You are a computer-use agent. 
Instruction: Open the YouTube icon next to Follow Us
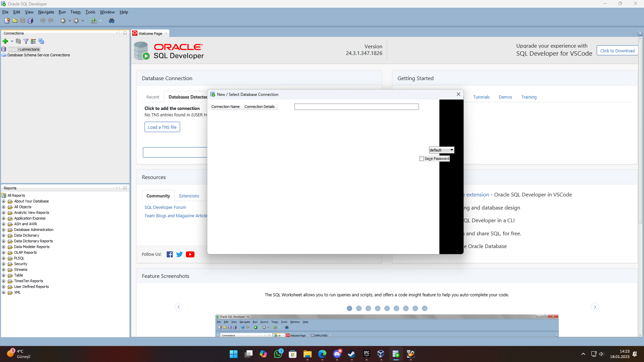pyautogui.click(x=190, y=254)
